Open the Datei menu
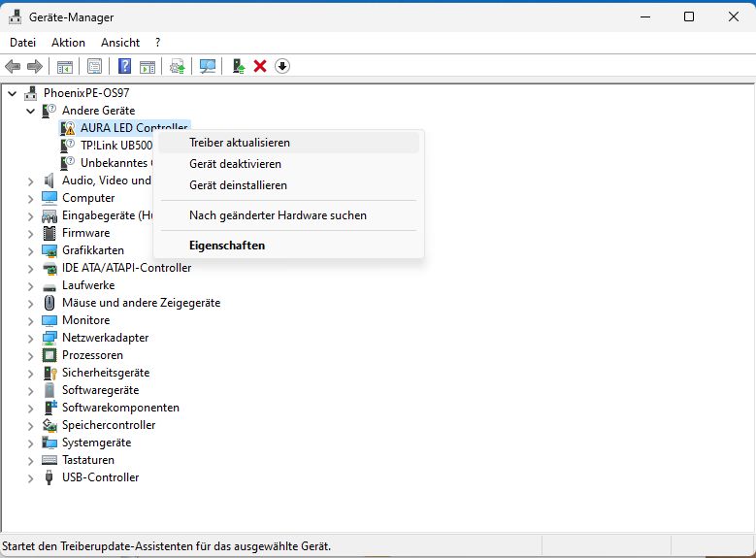Viewport: 756px width, 558px height. pyautogui.click(x=22, y=43)
